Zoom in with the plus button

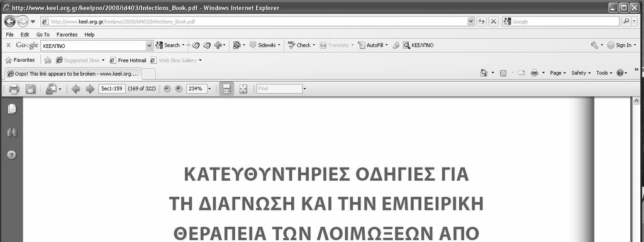(x=178, y=89)
